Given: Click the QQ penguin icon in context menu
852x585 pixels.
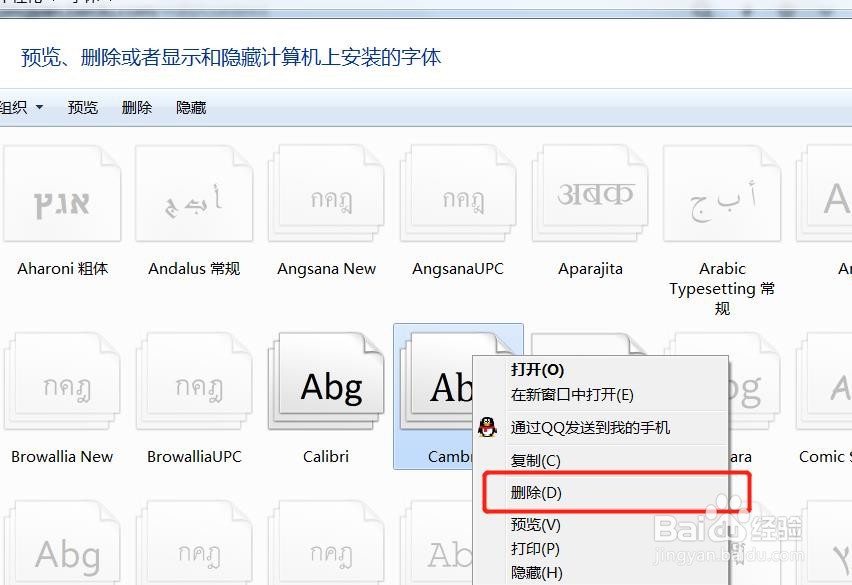Looking at the screenshot, I should point(487,427).
